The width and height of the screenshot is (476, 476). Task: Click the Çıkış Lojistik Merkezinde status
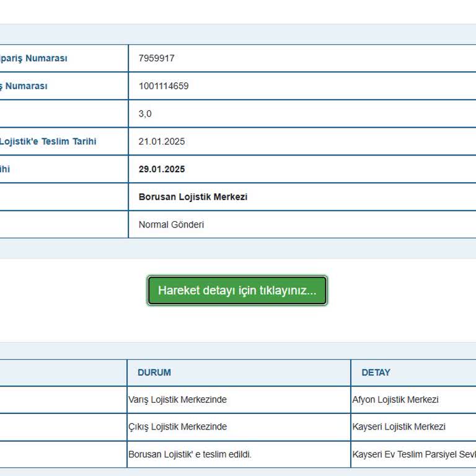click(177, 426)
